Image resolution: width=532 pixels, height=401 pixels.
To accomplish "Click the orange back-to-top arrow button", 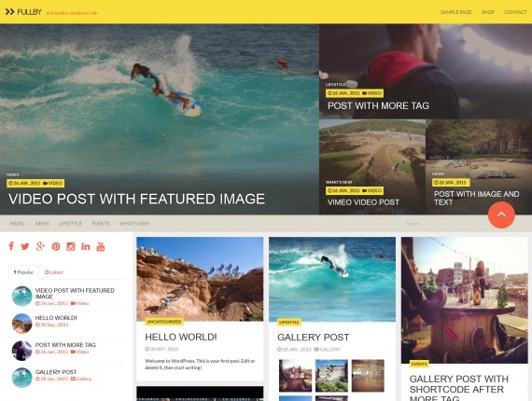I will click(501, 214).
